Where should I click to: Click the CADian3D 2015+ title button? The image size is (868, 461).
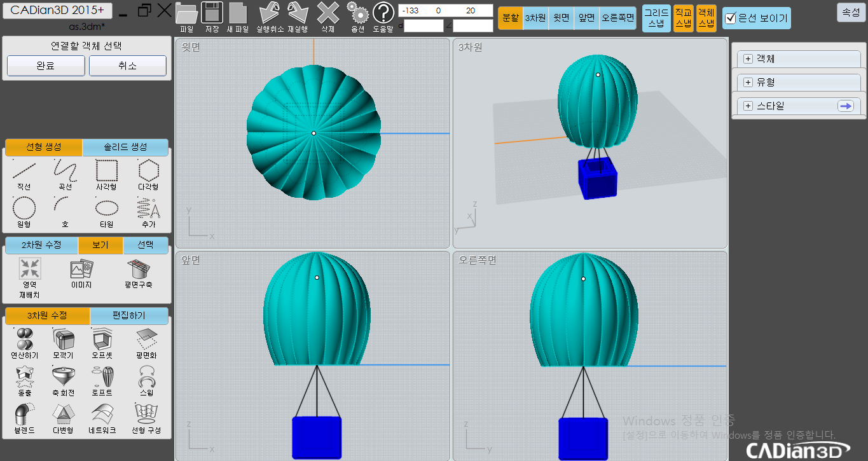pos(57,10)
